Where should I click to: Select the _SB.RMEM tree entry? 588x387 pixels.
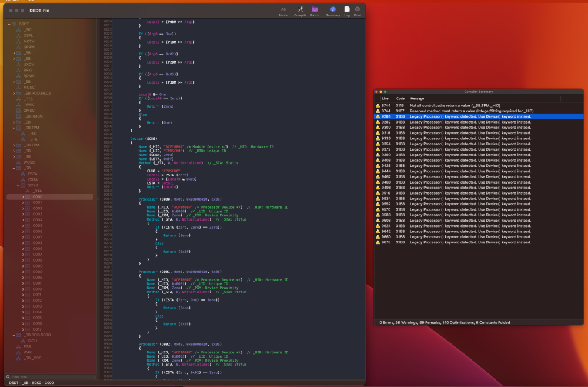point(33,116)
